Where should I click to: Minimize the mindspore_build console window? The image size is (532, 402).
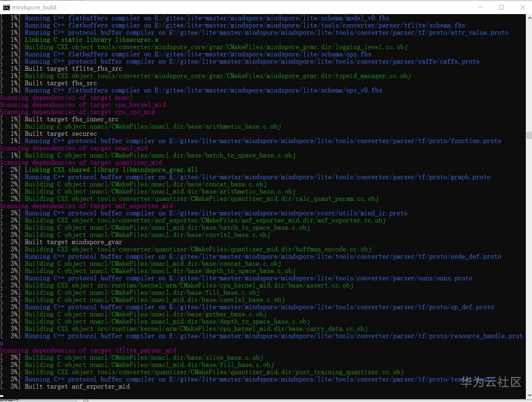pos(480,7)
